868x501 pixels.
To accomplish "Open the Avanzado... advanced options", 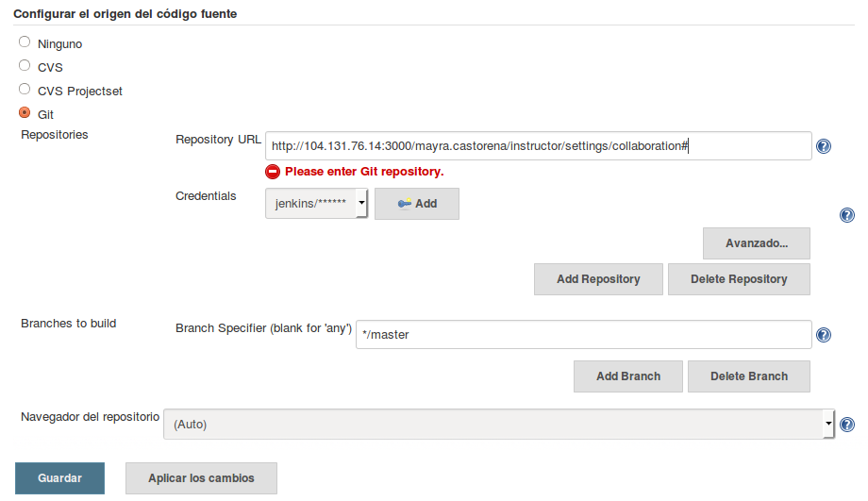I will 756,243.
